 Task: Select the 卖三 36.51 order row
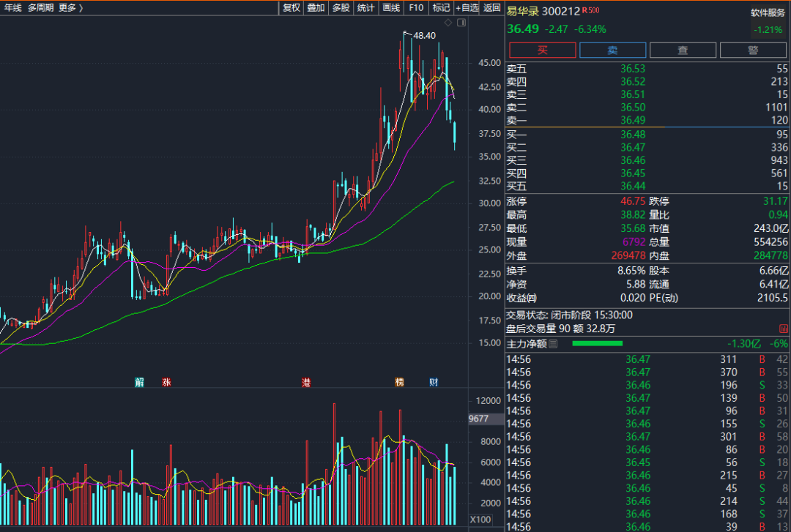pyautogui.click(x=647, y=95)
